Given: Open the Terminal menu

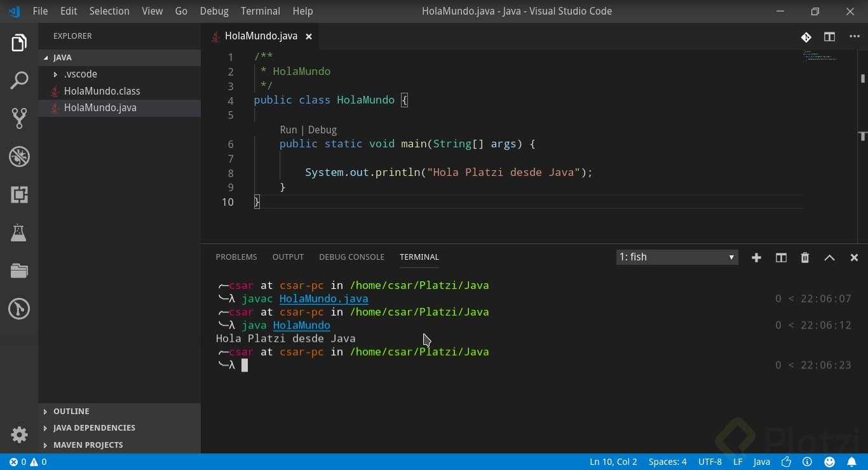Looking at the screenshot, I should 260,11.
